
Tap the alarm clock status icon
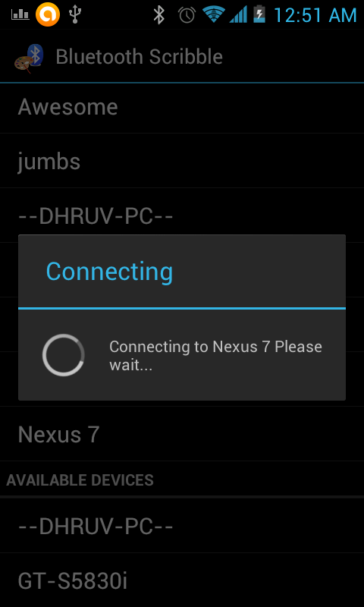click(x=187, y=15)
